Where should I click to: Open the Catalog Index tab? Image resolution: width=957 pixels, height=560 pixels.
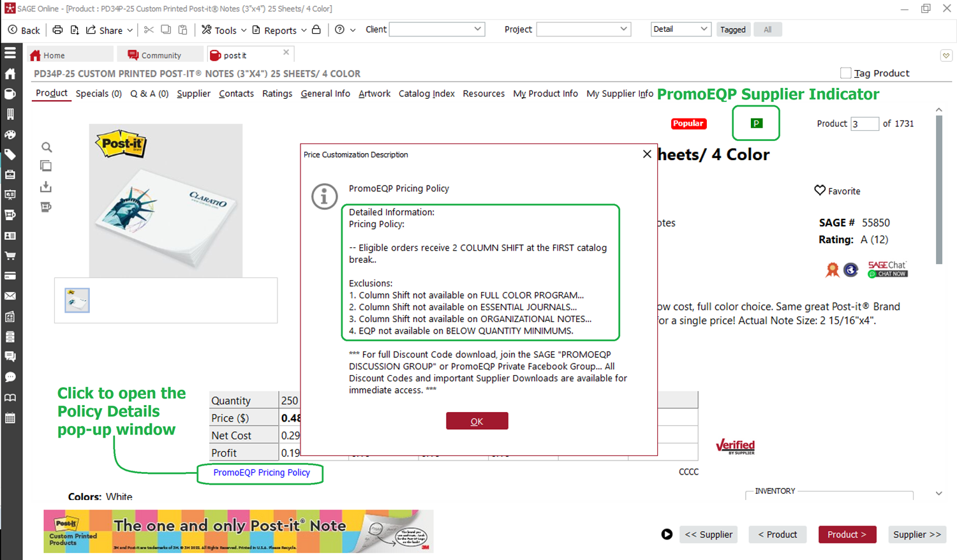427,94
